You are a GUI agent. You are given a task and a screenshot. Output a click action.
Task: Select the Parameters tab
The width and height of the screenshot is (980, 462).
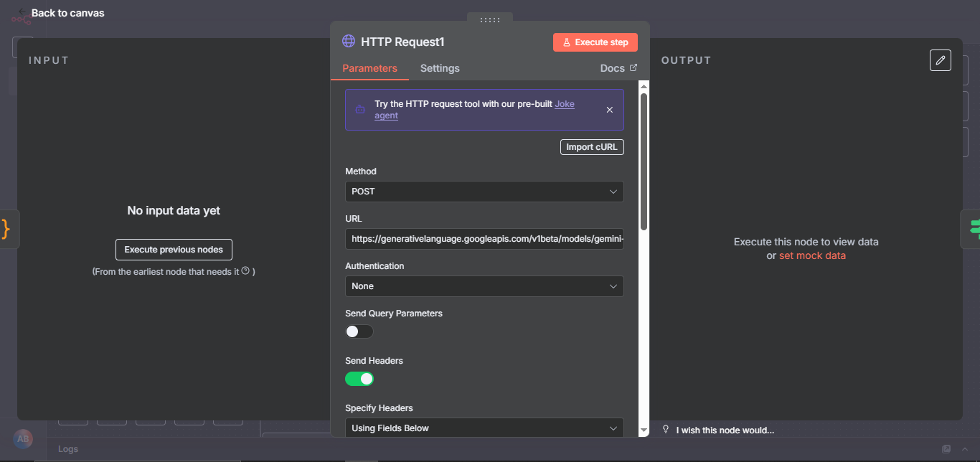pos(369,68)
